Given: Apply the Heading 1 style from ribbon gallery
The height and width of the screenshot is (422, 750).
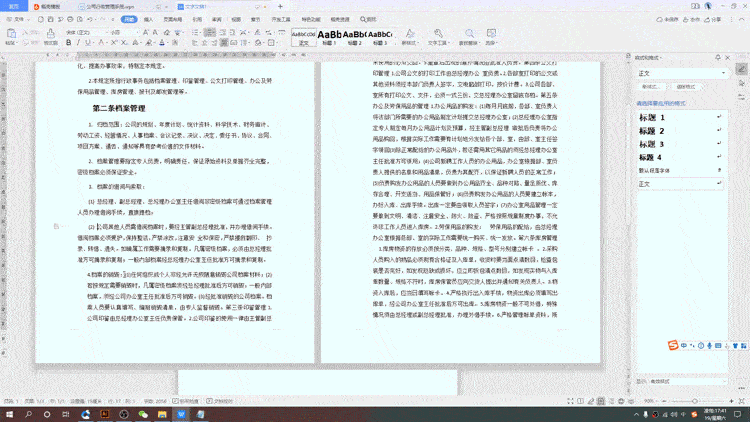Looking at the screenshot, I should point(329,37).
